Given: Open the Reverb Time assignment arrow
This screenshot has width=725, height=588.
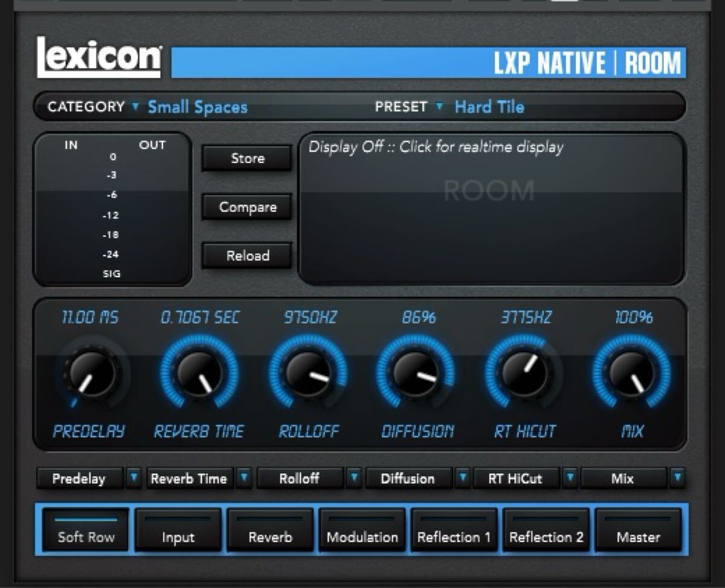Looking at the screenshot, I should [x=243, y=478].
